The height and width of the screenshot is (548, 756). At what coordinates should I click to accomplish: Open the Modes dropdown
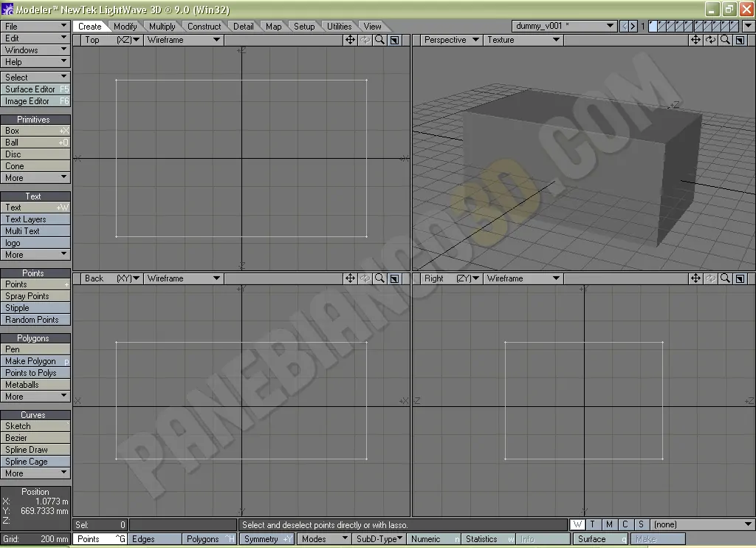tap(323, 539)
